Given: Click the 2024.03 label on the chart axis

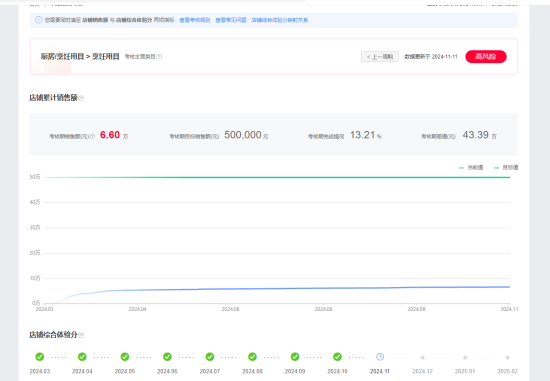Looking at the screenshot, I should (x=45, y=309).
